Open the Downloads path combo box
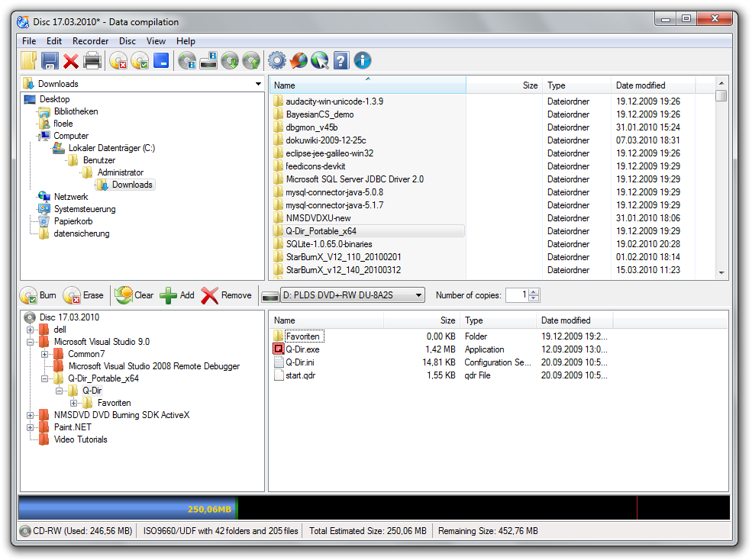This screenshot has height=560, width=752. (260, 84)
